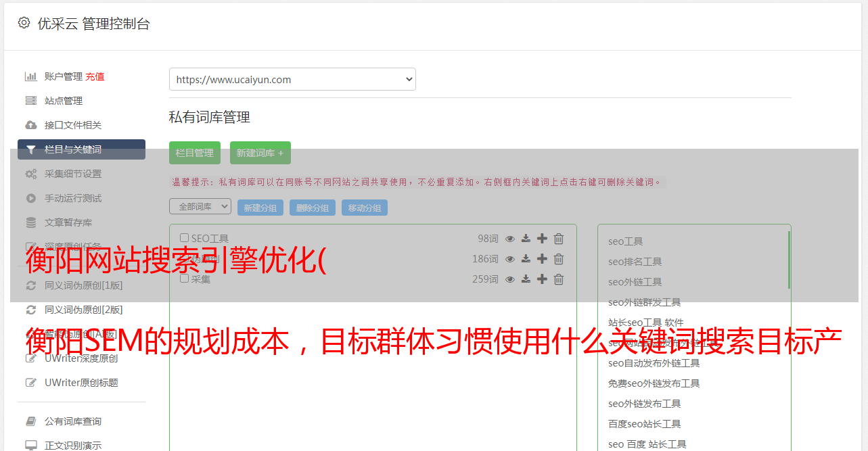Viewport: 868px width, 451px height.
Task: Tick the SEO工具 checkbox
Action: (x=184, y=238)
